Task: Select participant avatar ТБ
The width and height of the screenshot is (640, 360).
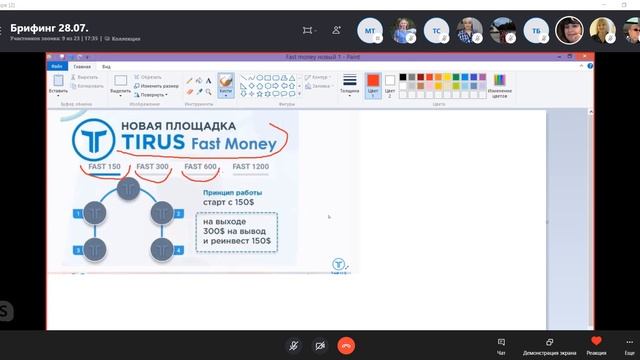Action: tap(536, 31)
